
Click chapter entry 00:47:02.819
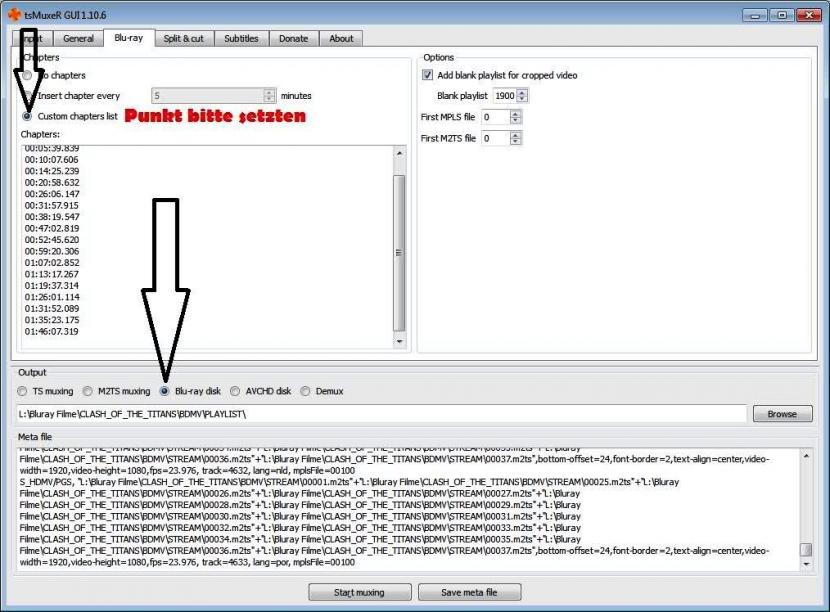tap(52, 228)
